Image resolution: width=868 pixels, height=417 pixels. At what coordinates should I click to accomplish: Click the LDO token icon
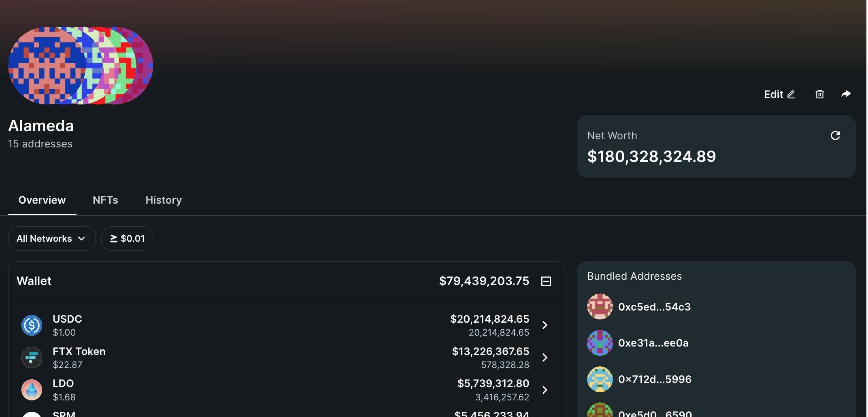(x=32, y=390)
